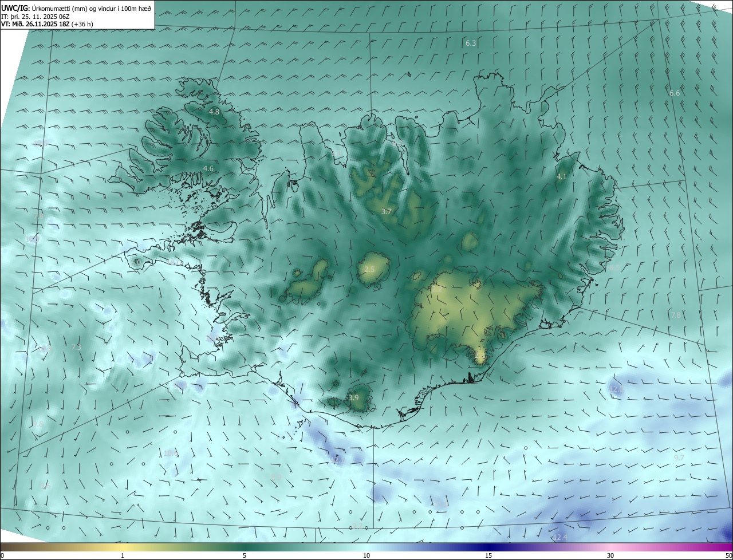The height and width of the screenshot is (560, 733).
Task: Click the 'VT: Mið. 26.11.2025 18Z (+36 h)' line
Action: point(47,24)
